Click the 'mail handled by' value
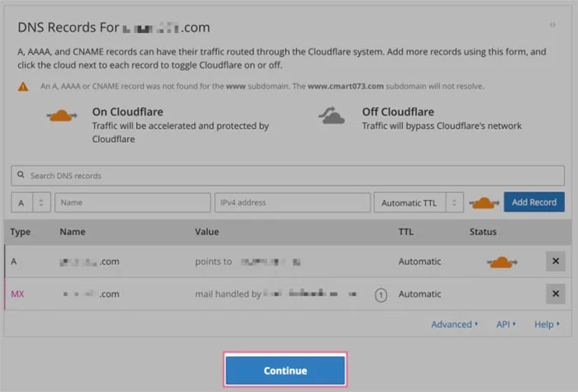 click(x=276, y=294)
